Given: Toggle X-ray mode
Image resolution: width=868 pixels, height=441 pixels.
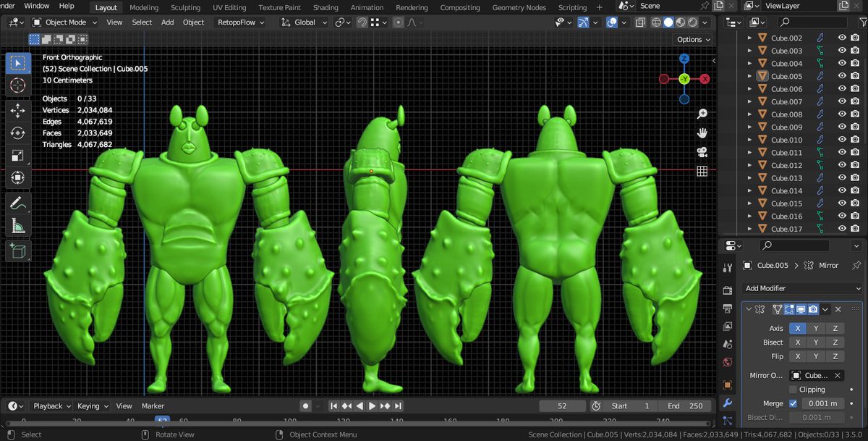Looking at the screenshot, I should (639, 22).
